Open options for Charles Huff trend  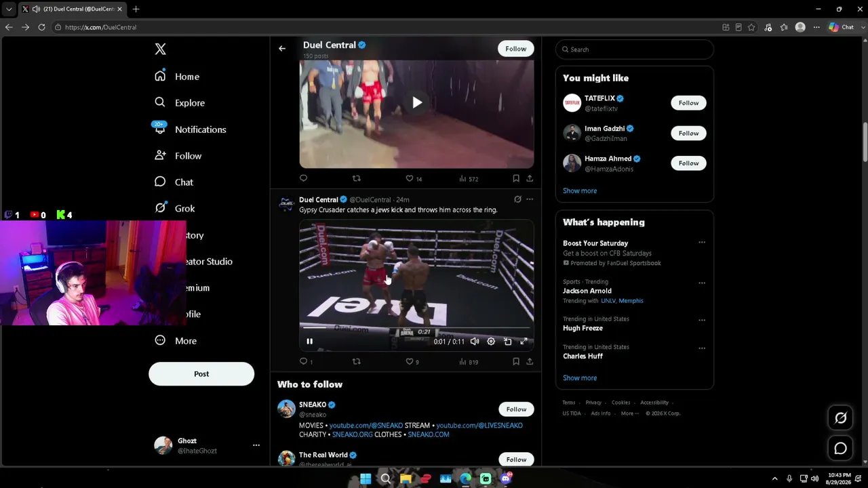coord(702,348)
